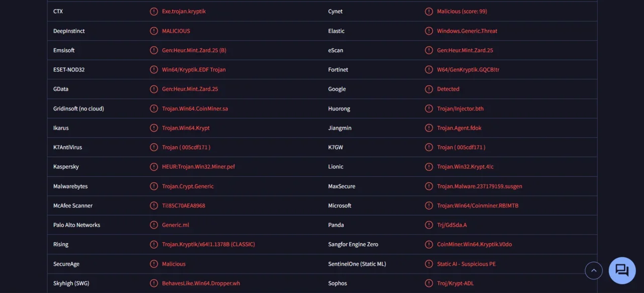Image resolution: width=644 pixels, height=293 pixels.
Task: Click the alert icon next to Trojan.Win64.CoinMiner.sa
Action: click(x=154, y=109)
